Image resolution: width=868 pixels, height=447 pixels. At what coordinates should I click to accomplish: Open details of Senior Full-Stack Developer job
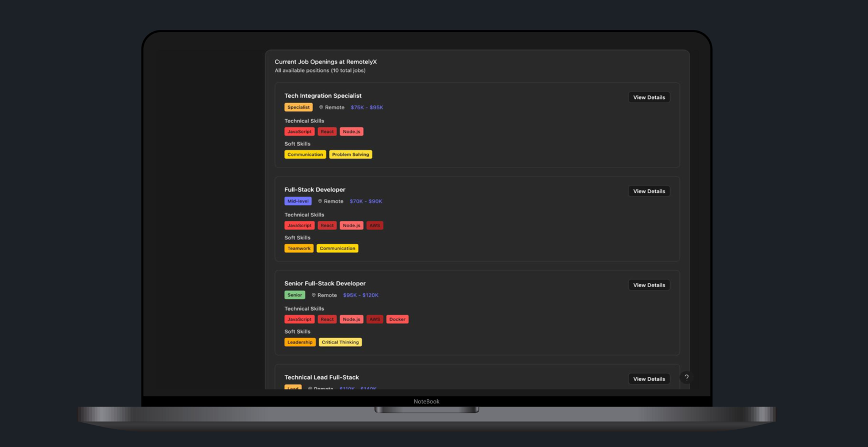[649, 285]
